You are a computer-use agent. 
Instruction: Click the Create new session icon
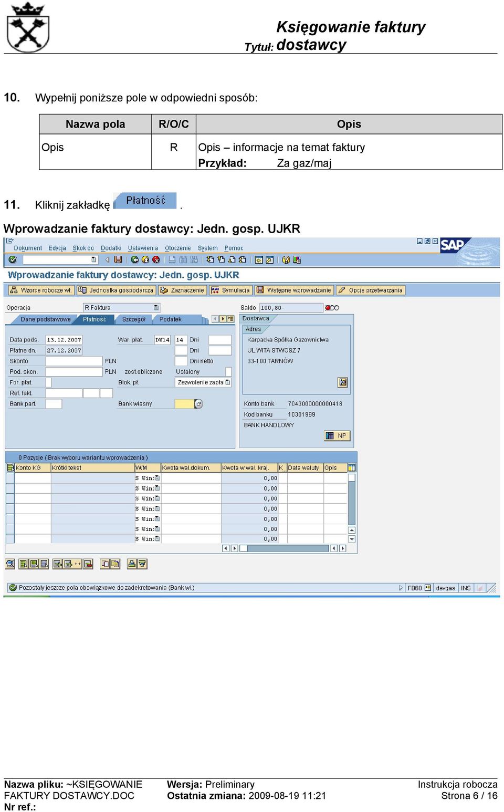click(x=259, y=259)
